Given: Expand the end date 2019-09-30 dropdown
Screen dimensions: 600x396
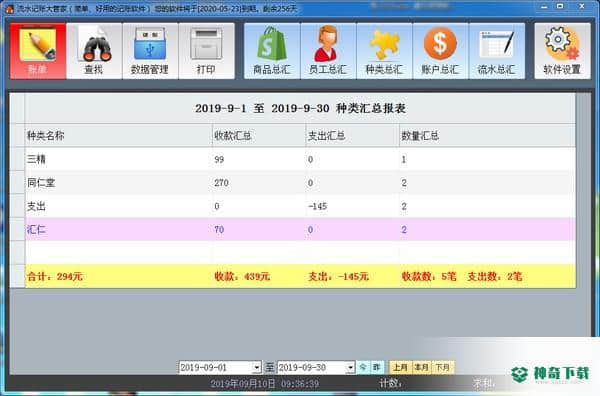Looking at the screenshot, I should click(350, 368).
